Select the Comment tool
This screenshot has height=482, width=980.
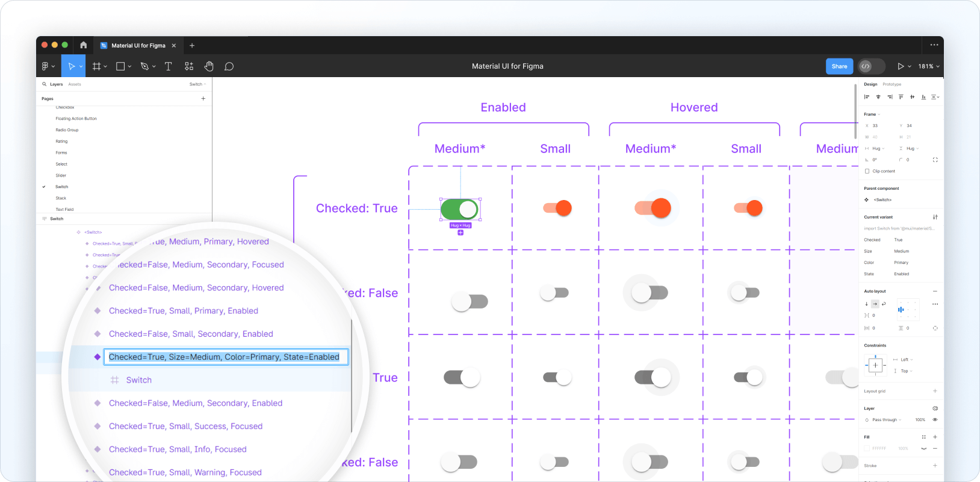[x=229, y=66]
